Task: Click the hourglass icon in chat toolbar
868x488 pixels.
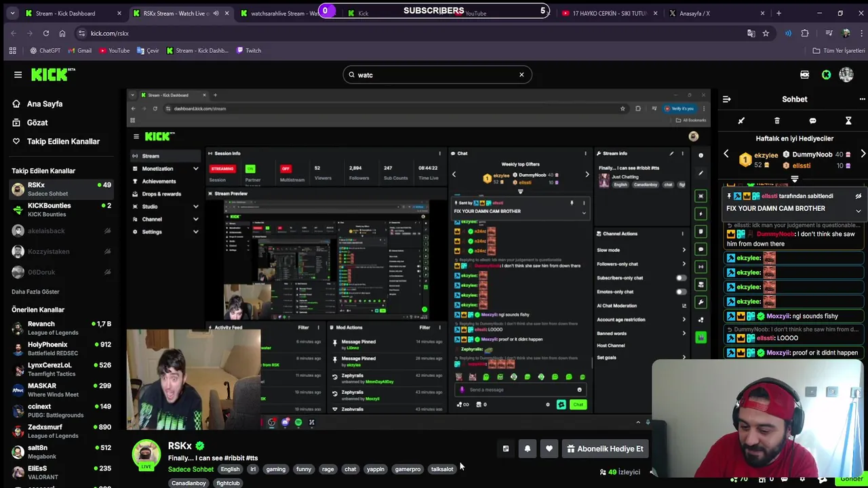Action: [x=848, y=121]
